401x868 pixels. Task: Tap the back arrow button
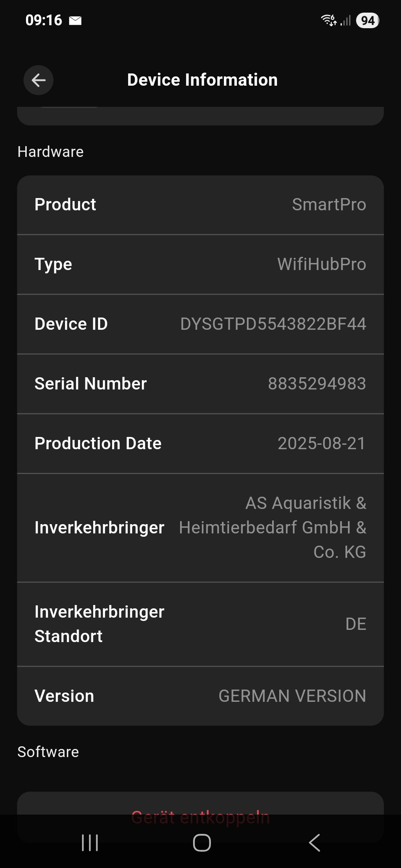tap(39, 80)
